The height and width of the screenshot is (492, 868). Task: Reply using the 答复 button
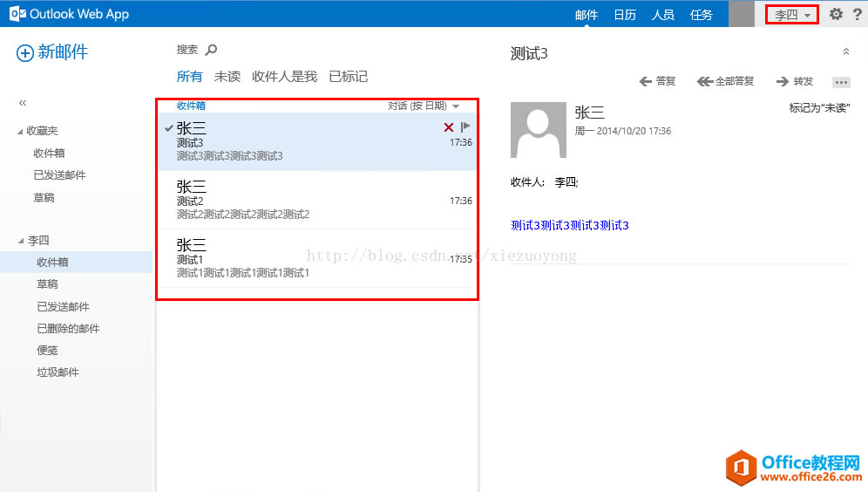tap(657, 81)
